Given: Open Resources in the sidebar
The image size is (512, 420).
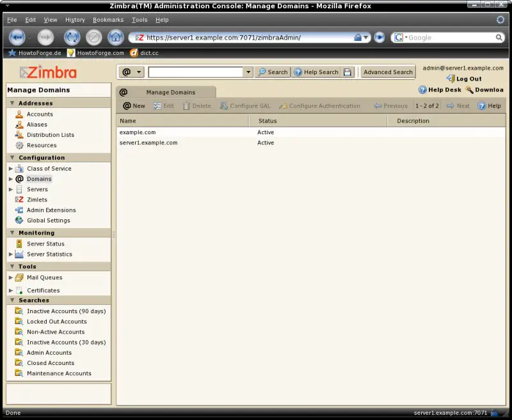Looking at the screenshot, I should click(42, 146).
